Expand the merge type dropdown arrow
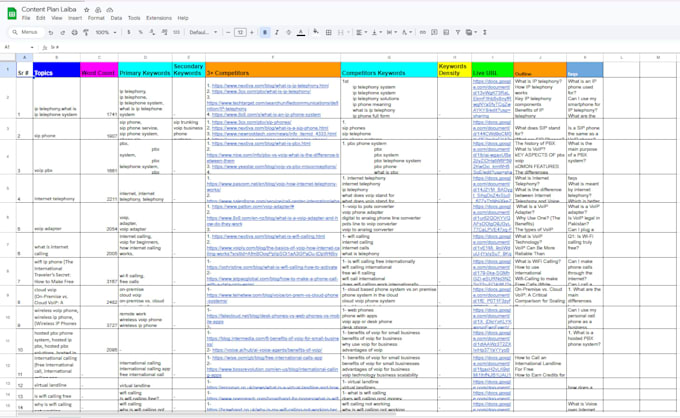This screenshot has height=418, width=680. click(x=348, y=33)
